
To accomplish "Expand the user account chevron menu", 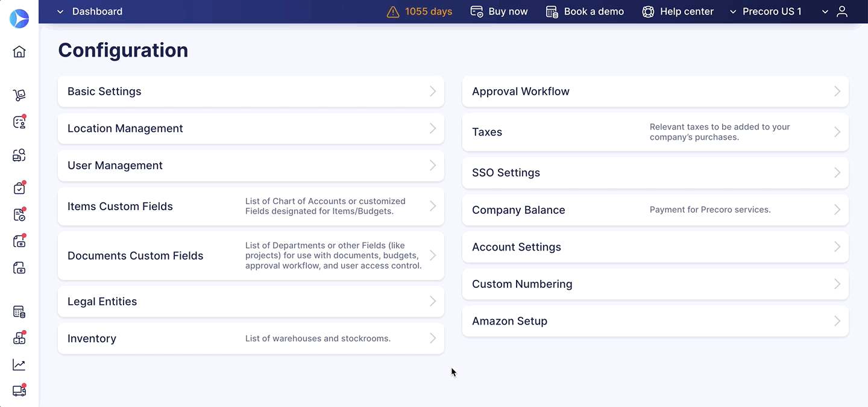I will point(825,11).
